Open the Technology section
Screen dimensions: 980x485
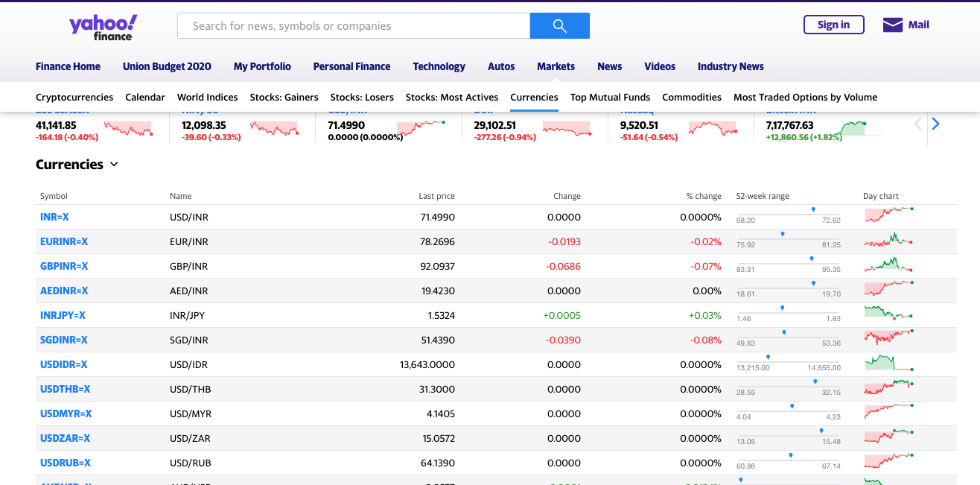tap(439, 66)
